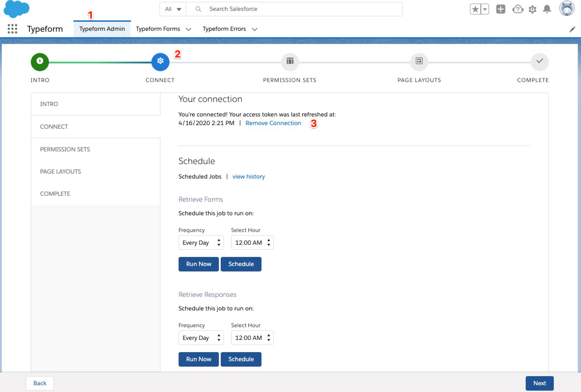Open the Global Actions plus icon
This screenshot has height=392, width=581.
pyautogui.click(x=501, y=9)
